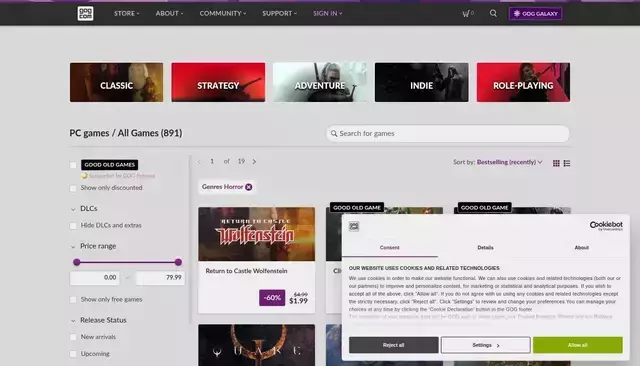Click Return to Castle Wolfenstein title

[x=246, y=271]
